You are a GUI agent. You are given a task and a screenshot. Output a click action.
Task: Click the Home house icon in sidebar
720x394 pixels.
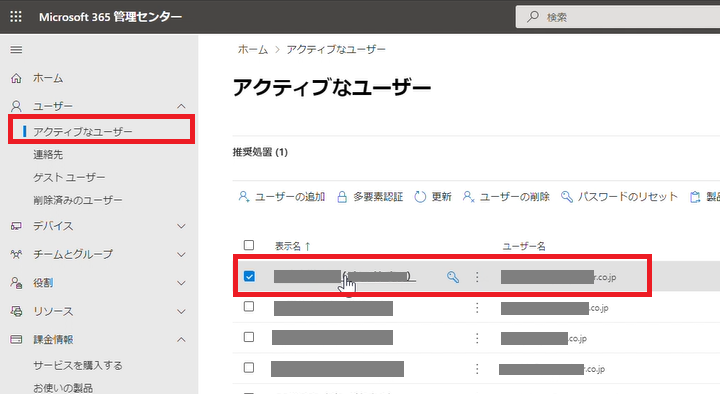16,79
